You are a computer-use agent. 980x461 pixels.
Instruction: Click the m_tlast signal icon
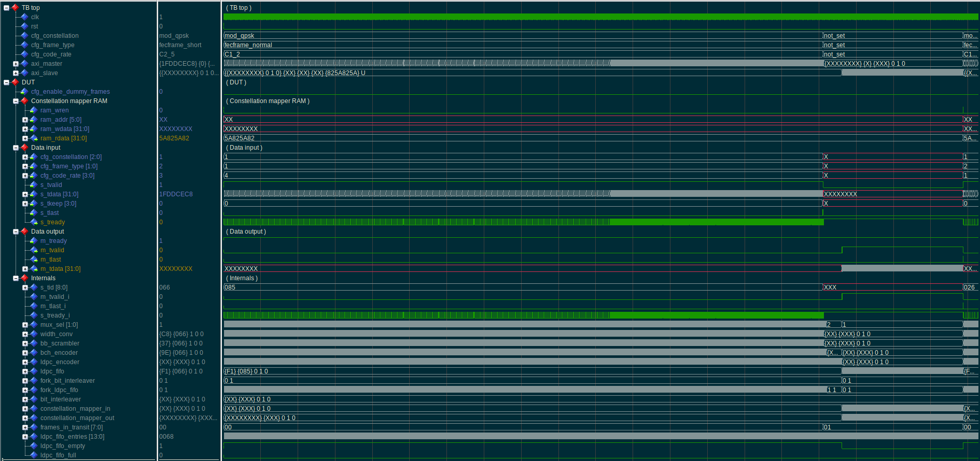34,260
